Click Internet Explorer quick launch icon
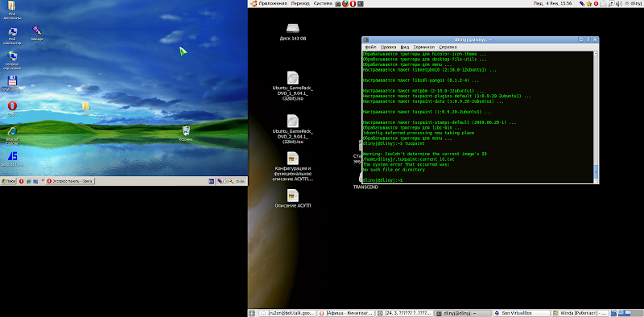 pyautogui.click(x=28, y=181)
